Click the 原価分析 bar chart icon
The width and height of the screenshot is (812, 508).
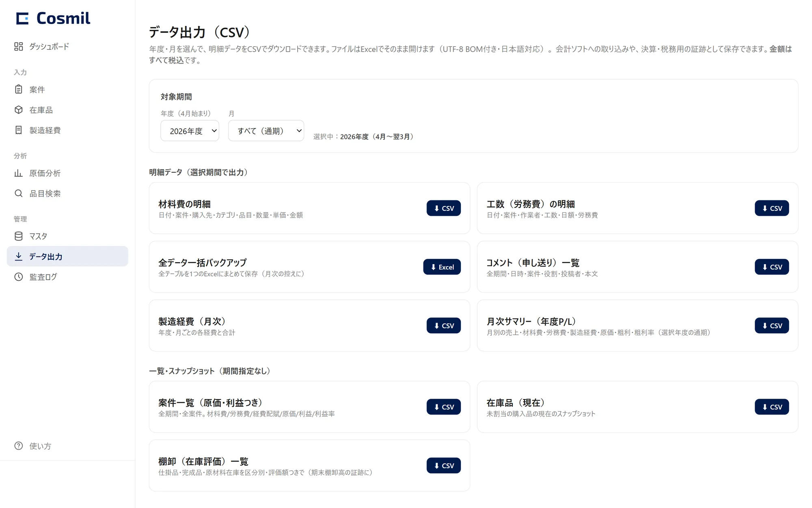(x=18, y=173)
